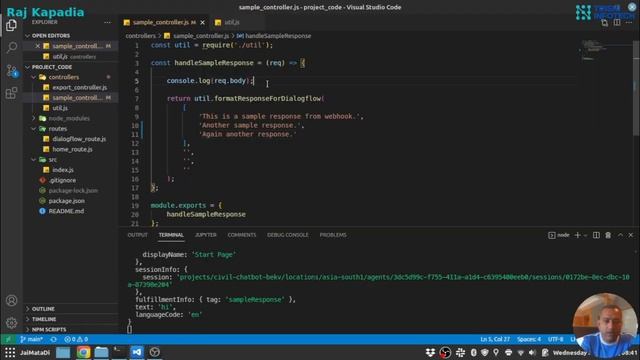Open the Manage gear menu
The height and width of the screenshot is (360, 640).
click(x=11, y=323)
